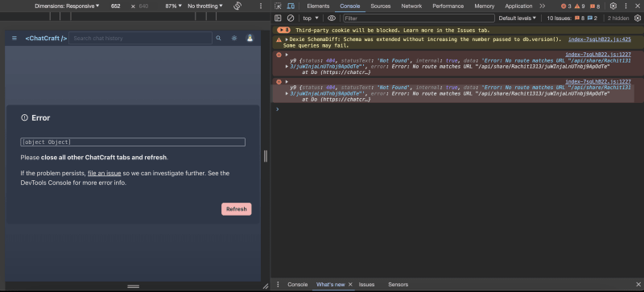Open second index-7sqLhB22.js:1227 link

coord(598,82)
